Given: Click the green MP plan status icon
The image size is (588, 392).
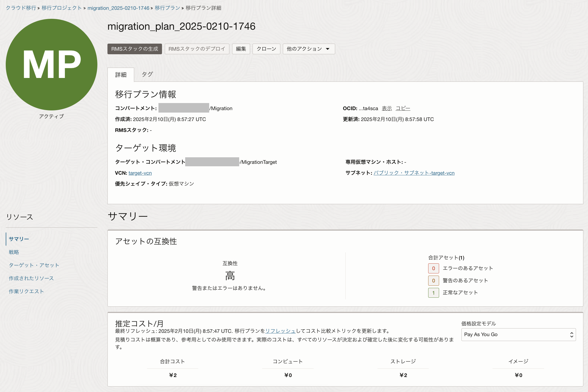Looking at the screenshot, I should tap(52, 65).
